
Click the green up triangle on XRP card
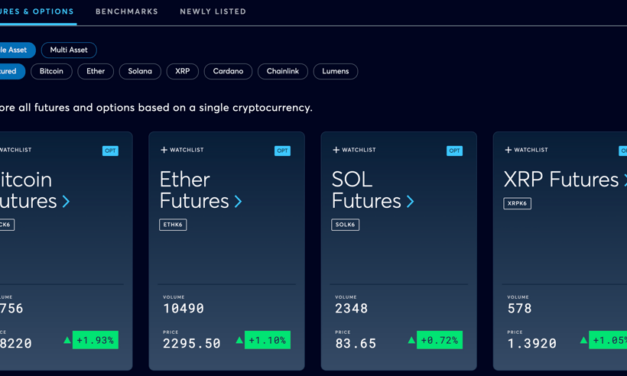pos(584,340)
